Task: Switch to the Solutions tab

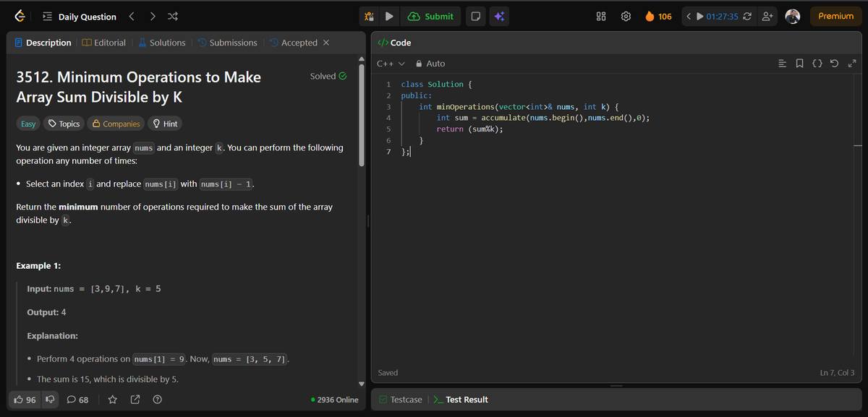Action: pos(161,43)
